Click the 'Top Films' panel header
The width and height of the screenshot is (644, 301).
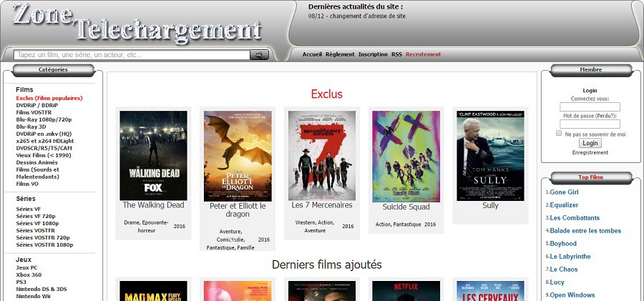pyautogui.click(x=590, y=177)
